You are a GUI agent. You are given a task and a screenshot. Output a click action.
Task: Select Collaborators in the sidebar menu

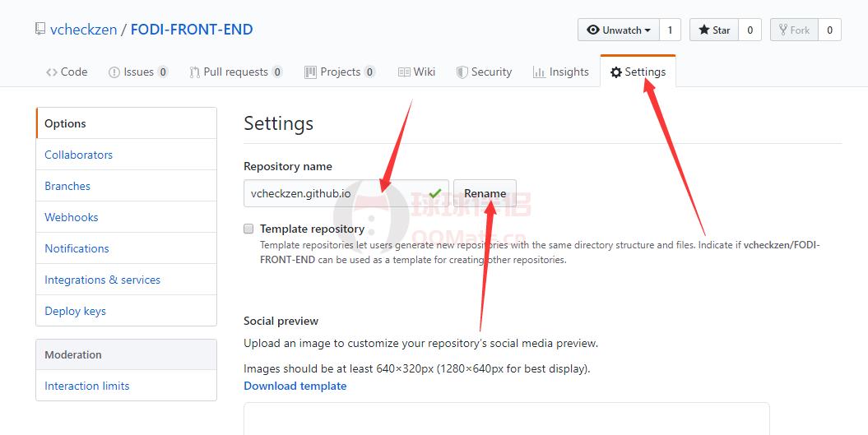click(79, 155)
